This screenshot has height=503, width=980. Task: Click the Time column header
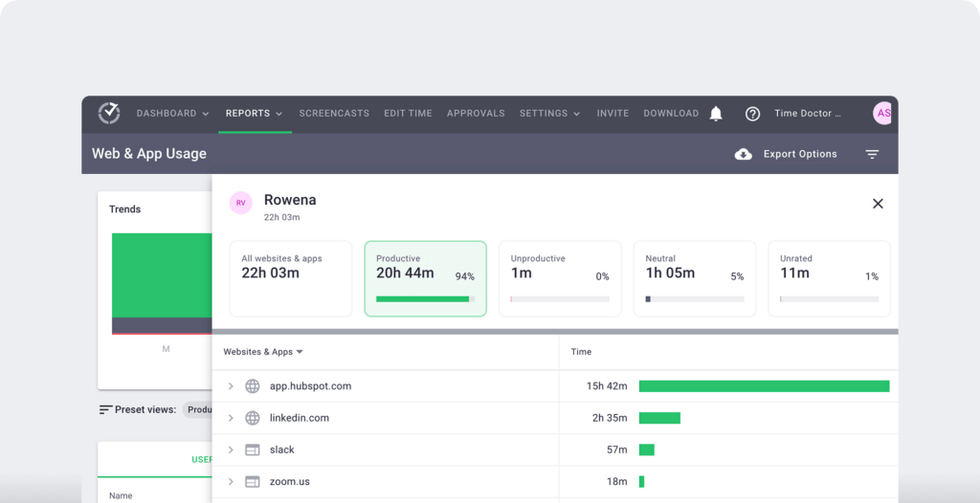point(581,352)
